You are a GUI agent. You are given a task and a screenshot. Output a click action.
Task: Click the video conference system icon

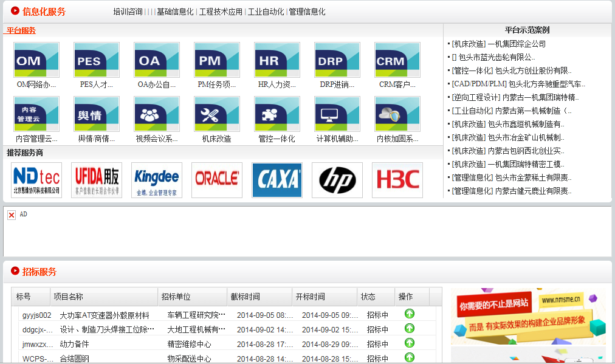(x=157, y=114)
